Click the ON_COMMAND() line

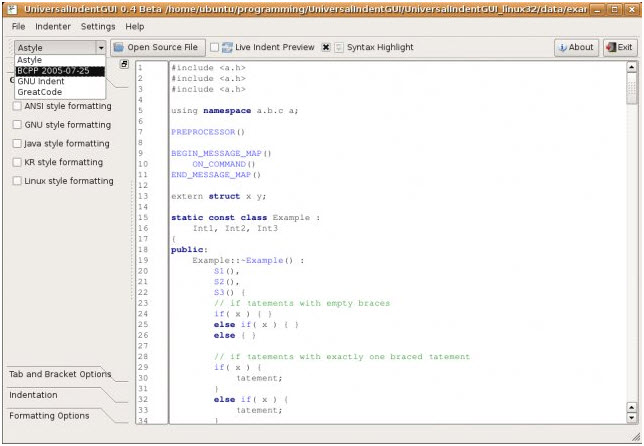pos(224,164)
